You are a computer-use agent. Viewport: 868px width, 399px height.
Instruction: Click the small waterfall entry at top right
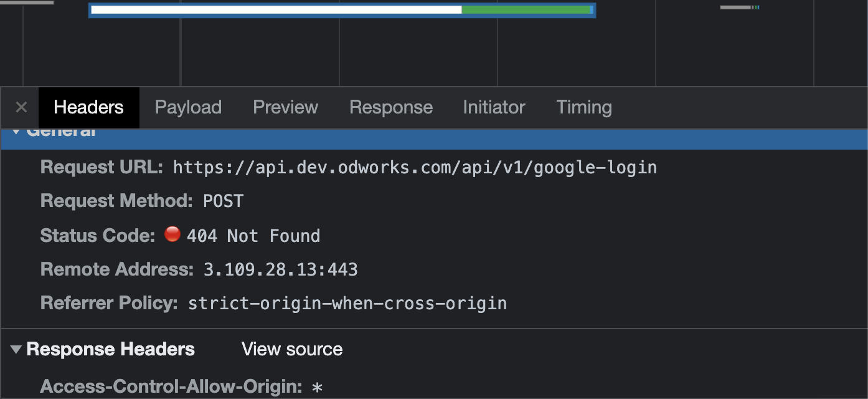(739, 7)
